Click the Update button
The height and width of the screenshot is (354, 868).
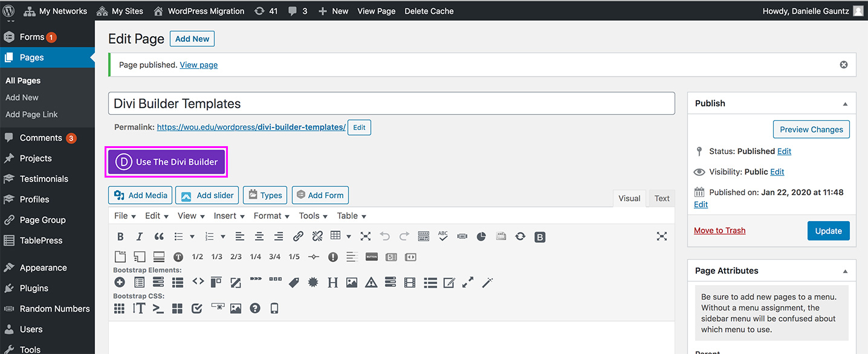(x=829, y=230)
